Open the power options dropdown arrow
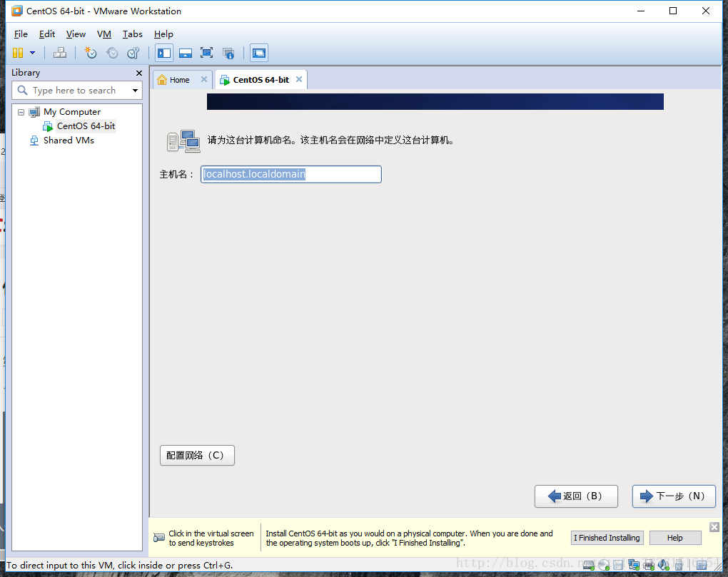The image size is (728, 577). click(x=33, y=53)
